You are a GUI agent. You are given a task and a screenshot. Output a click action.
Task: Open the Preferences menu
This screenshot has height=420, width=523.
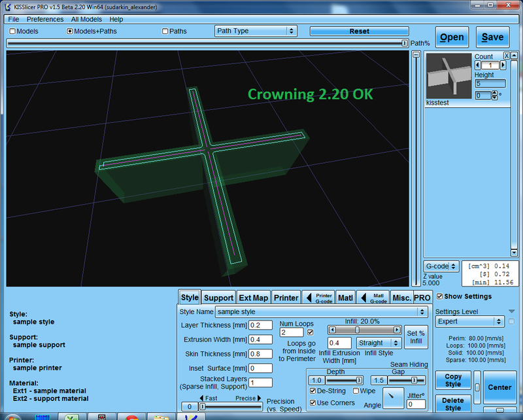[x=45, y=19]
